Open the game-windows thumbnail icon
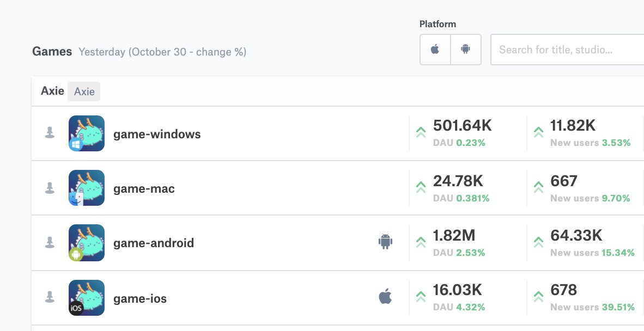644x331 pixels. click(x=87, y=133)
